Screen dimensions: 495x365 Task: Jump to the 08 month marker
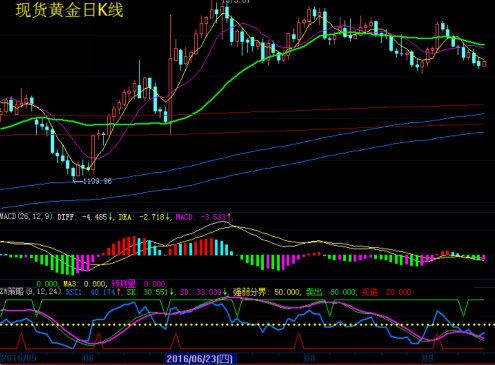[x=310, y=359]
